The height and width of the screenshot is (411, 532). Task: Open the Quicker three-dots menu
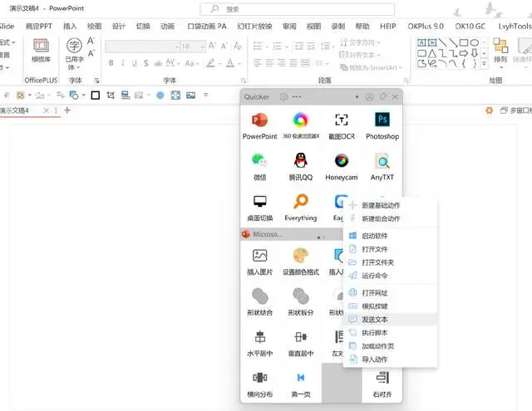click(297, 97)
